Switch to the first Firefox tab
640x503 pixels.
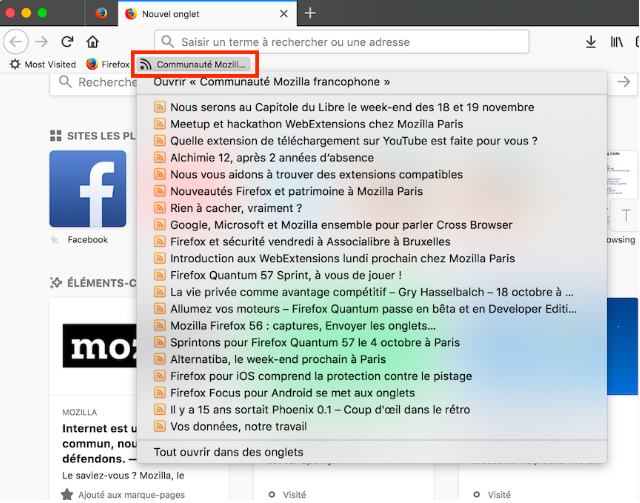101,14
